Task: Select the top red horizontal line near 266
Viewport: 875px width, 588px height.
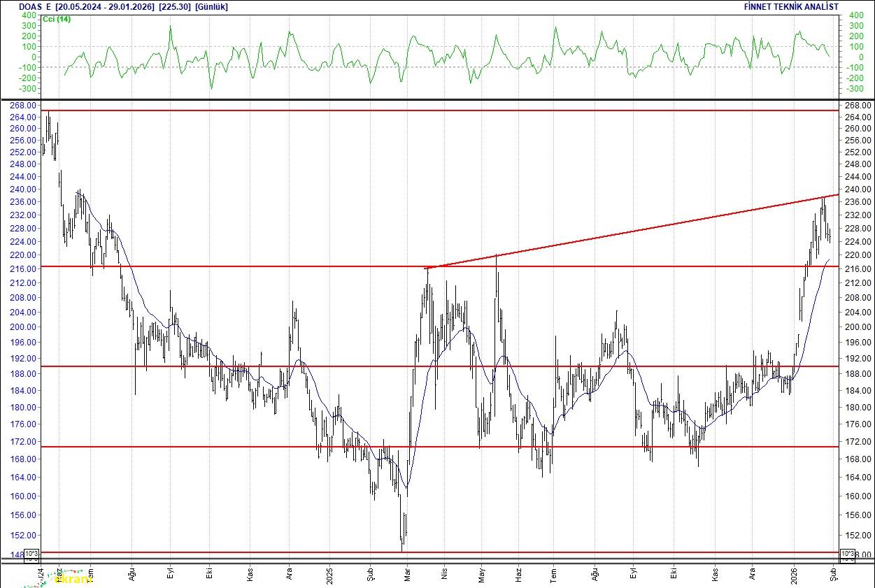Action: click(420, 110)
